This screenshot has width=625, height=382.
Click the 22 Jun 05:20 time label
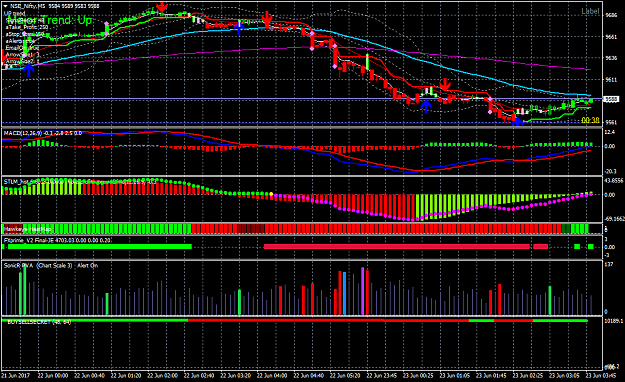point(345,376)
